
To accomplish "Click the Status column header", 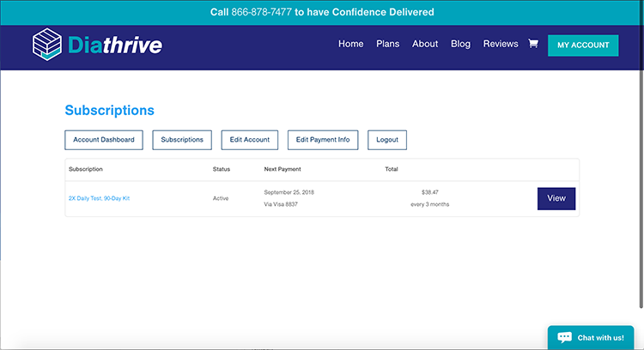I will [x=222, y=169].
